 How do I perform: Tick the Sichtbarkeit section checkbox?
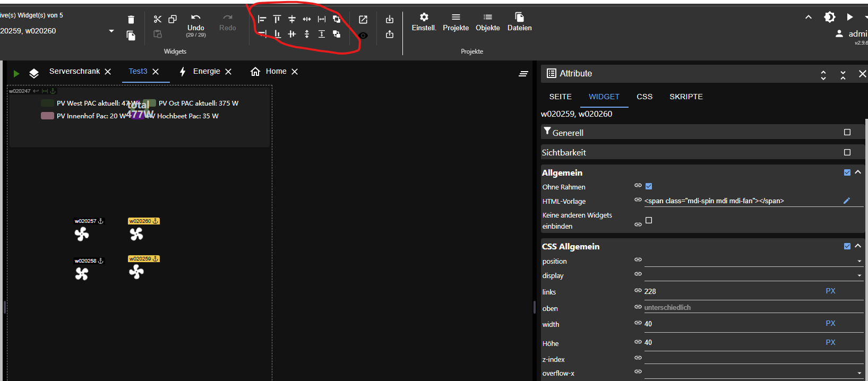847,152
